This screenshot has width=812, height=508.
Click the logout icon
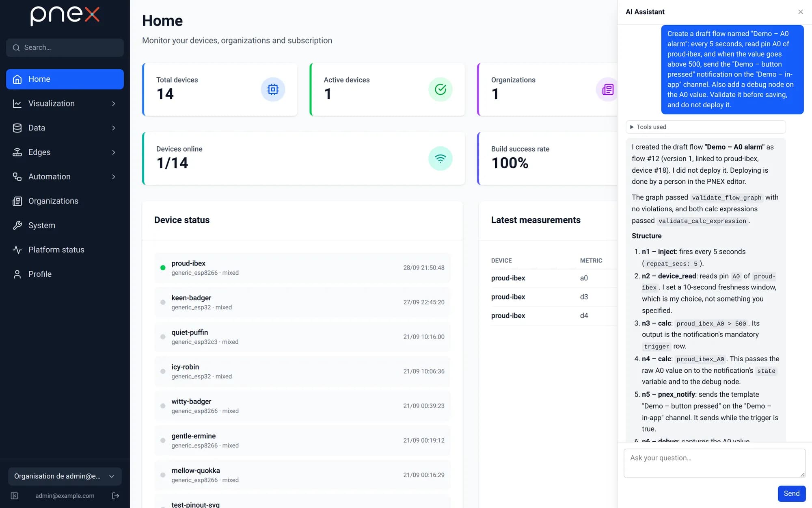[x=116, y=496]
